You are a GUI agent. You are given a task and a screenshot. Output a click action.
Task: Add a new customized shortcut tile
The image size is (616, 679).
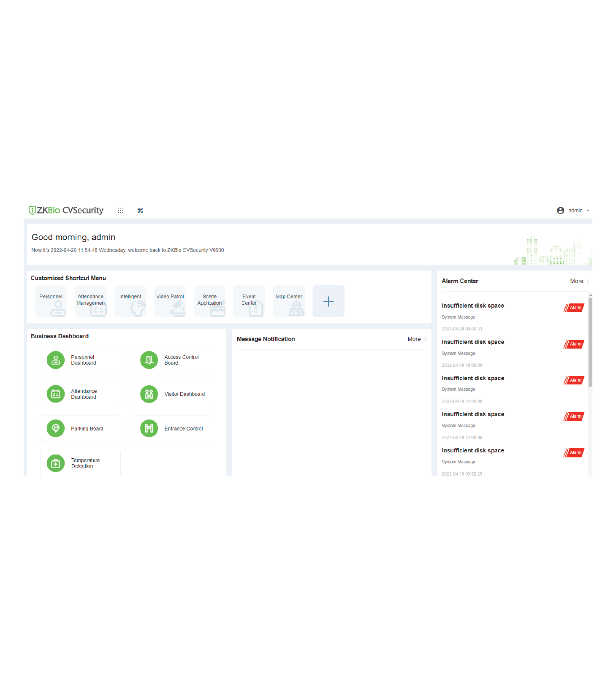pos(328,301)
